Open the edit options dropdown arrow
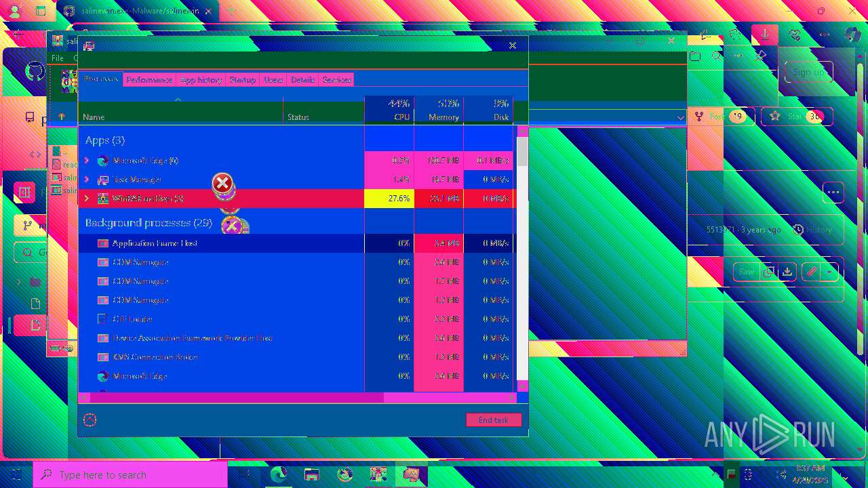The width and height of the screenshot is (868, 488). click(x=829, y=272)
